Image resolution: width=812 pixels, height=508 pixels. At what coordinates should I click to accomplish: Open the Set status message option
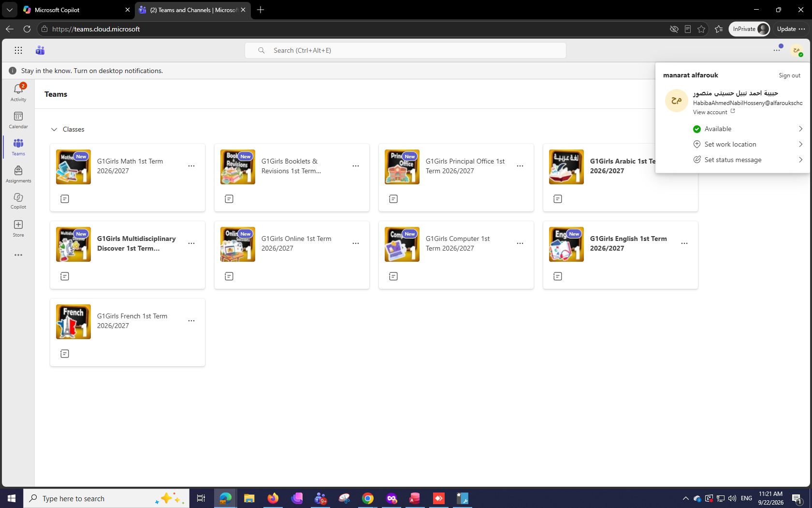pyautogui.click(x=747, y=160)
